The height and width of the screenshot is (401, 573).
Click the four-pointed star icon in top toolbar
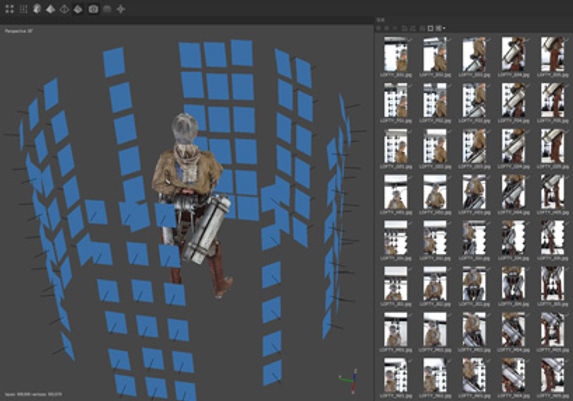(121, 9)
